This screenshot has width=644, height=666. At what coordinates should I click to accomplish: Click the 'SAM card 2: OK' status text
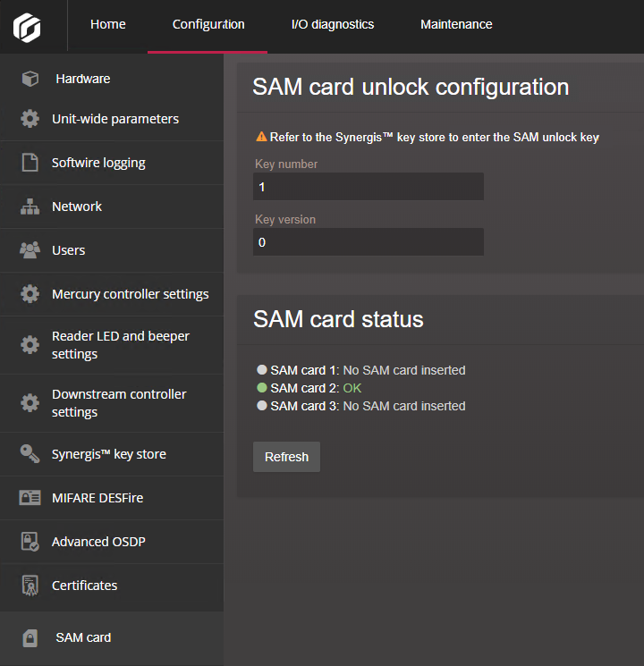click(316, 388)
